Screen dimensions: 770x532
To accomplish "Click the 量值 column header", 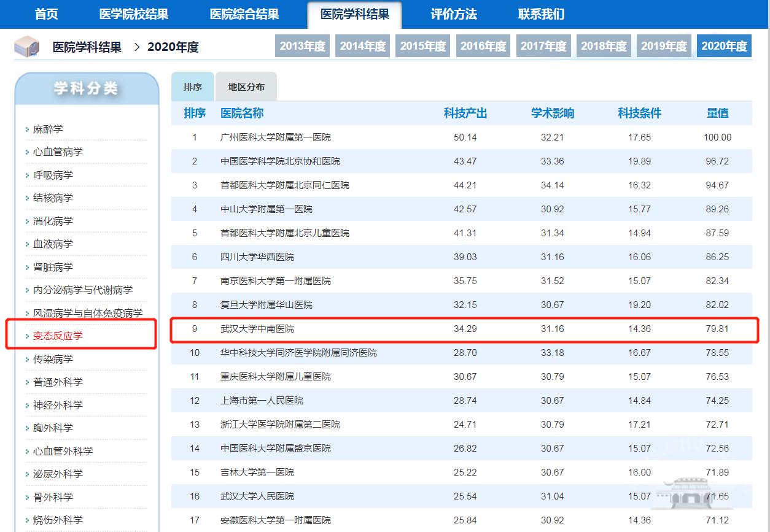I will (x=717, y=114).
